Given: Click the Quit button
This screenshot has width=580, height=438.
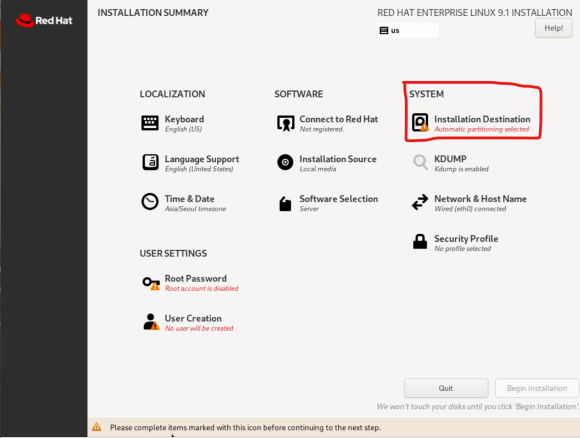Looking at the screenshot, I should coord(446,388).
